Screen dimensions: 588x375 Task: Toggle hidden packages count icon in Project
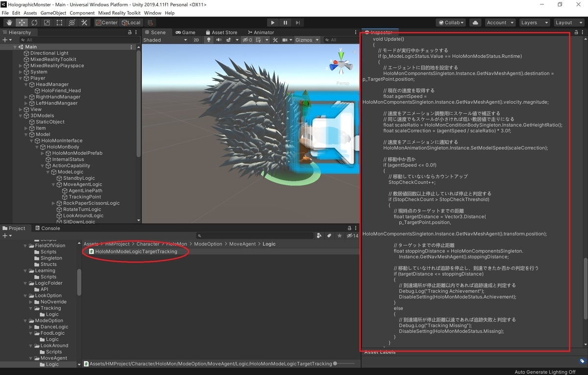click(352, 236)
